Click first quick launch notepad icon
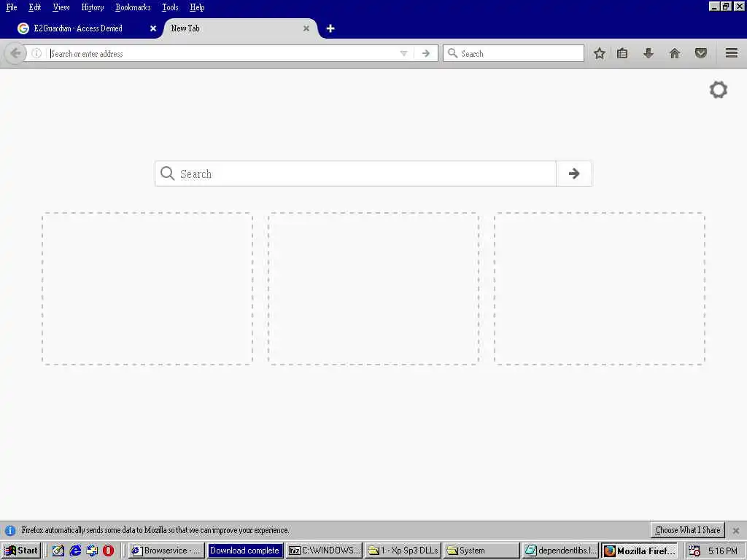Viewport: 747px width, 560px height. click(58, 551)
